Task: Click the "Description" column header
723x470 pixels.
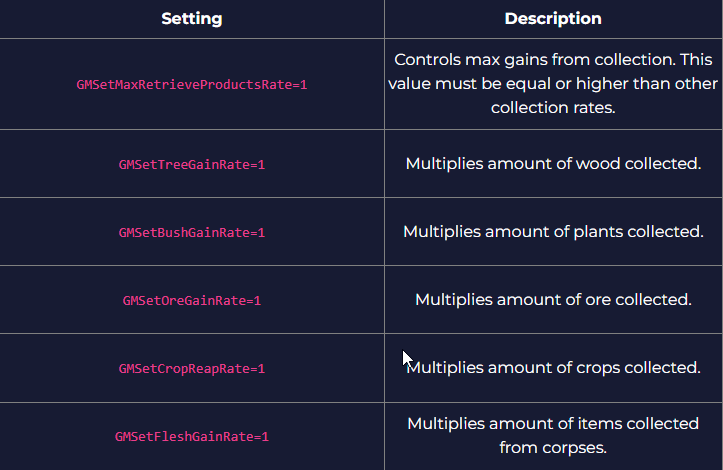Action: coord(553,19)
